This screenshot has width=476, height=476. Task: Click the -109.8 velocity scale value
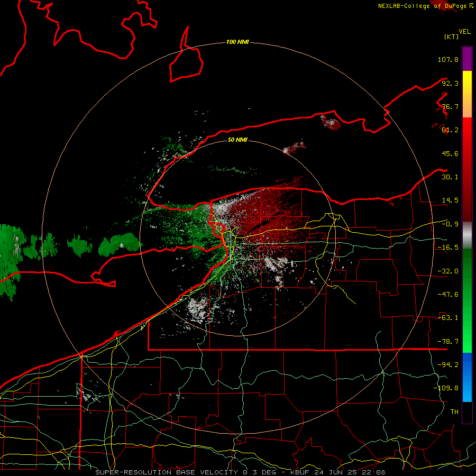point(446,388)
